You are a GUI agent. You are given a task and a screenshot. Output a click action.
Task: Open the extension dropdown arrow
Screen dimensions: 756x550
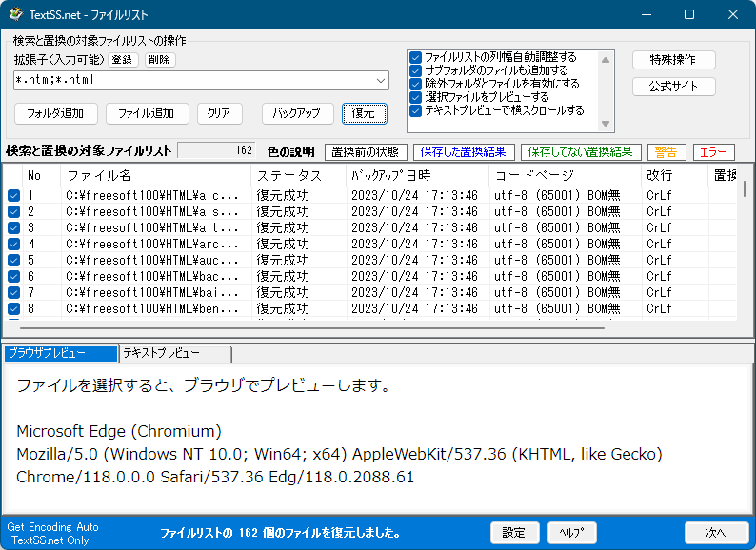(x=381, y=81)
